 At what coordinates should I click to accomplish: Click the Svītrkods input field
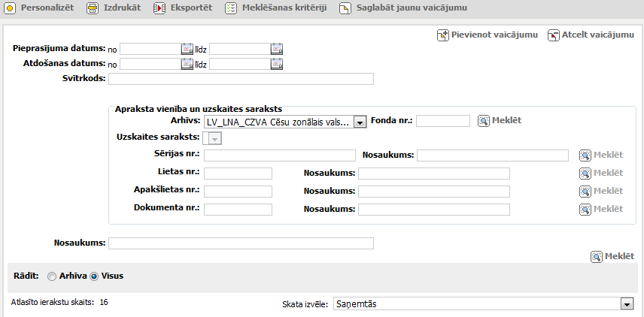(x=241, y=79)
